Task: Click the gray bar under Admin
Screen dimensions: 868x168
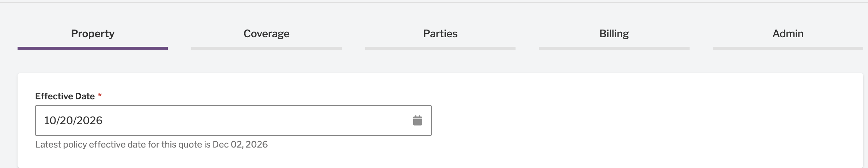Action: [788, 48]
